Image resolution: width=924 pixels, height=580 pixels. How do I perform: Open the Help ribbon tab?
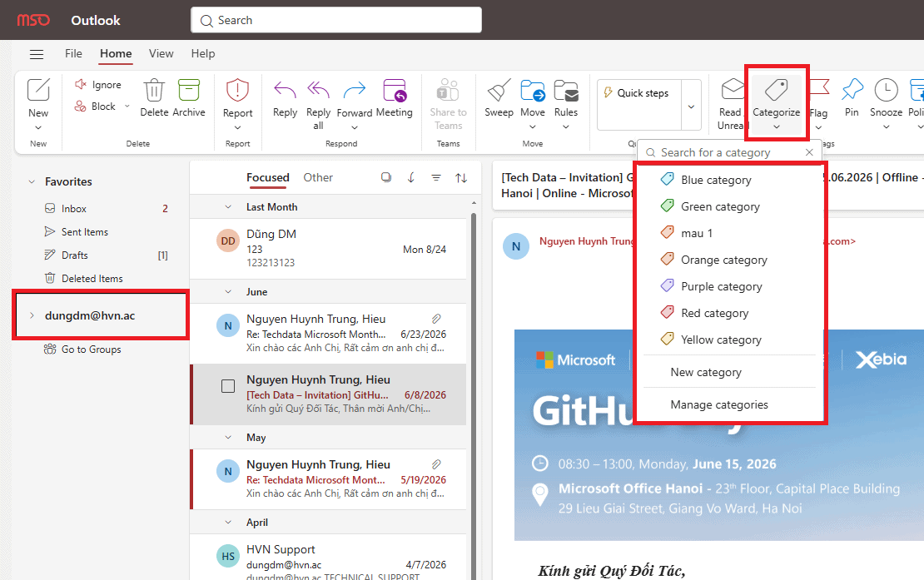point(203,53)
